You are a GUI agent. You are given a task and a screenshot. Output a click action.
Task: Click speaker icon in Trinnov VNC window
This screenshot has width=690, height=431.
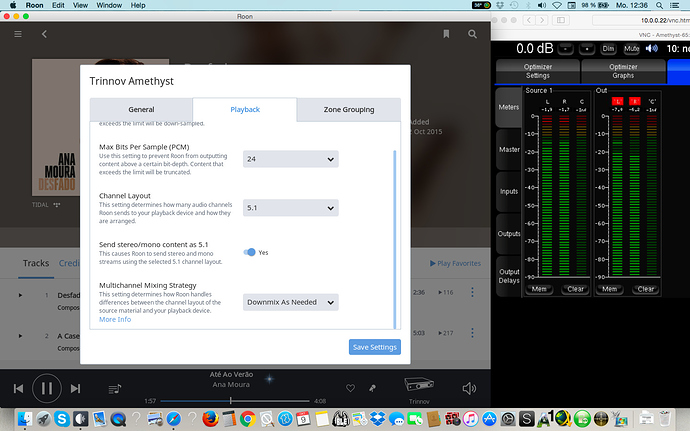pos(651,48)
